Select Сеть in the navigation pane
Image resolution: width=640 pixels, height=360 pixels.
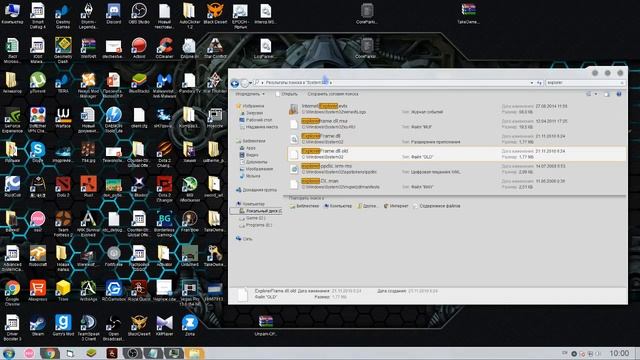tap(244, 239)
